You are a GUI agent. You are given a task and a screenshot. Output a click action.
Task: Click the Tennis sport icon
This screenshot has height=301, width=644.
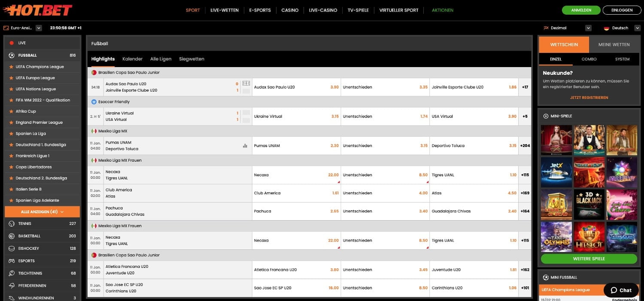12,224
